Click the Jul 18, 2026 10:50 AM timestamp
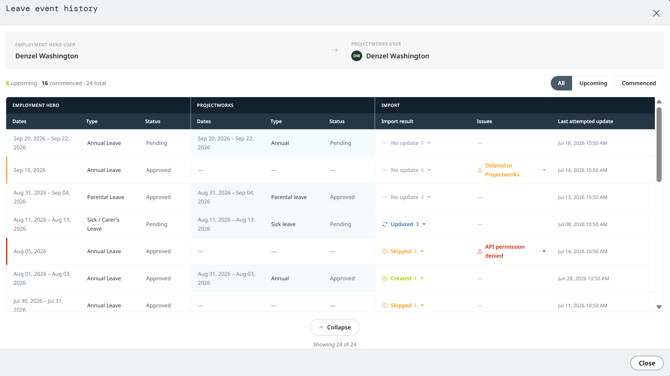The image size is (670, 376). [x=582, y=143]
